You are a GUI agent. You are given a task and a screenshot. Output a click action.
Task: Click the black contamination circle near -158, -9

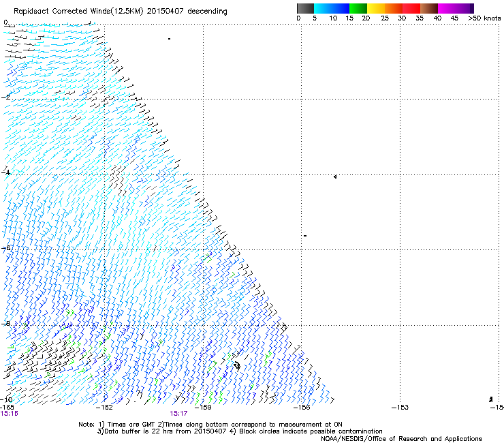[237, 365]
